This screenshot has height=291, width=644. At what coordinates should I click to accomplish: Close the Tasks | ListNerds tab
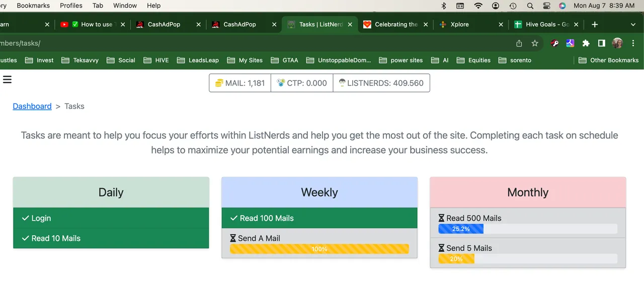coord(350,24)
